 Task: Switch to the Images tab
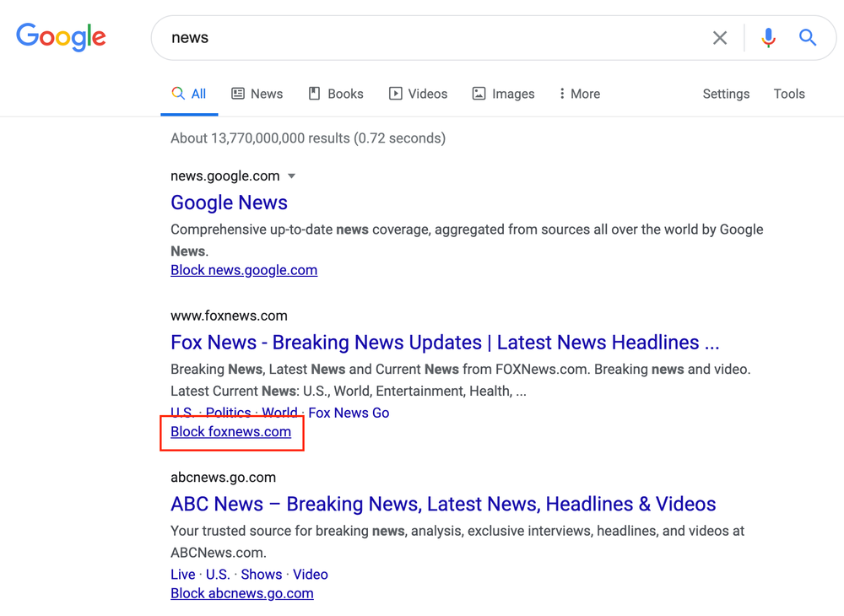pos(511,94)
